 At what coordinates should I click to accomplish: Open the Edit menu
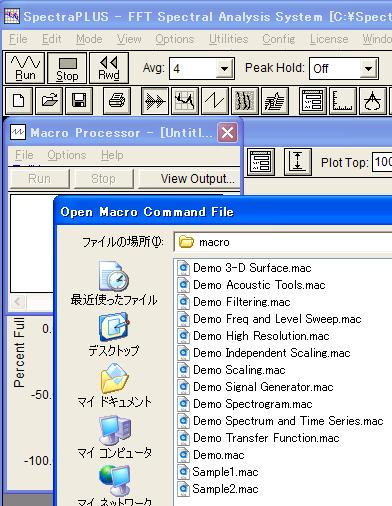coord(51,39)
